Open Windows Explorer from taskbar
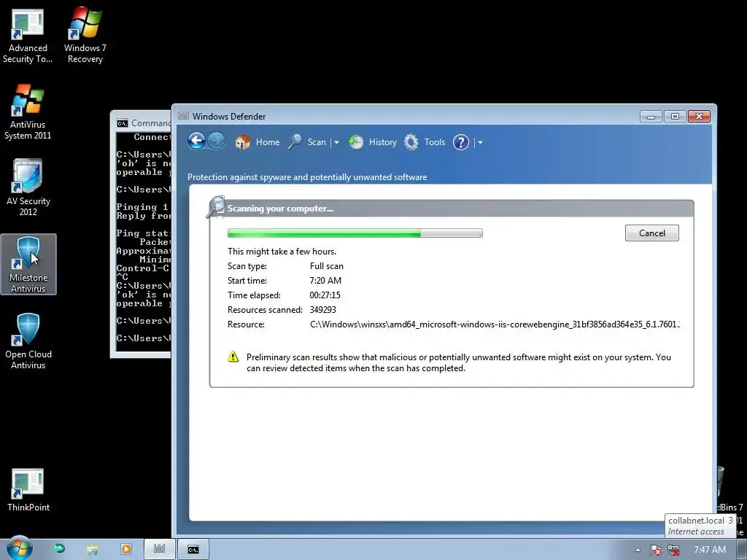The height and width of the screenshot is (560, 747). click(93, 550)
